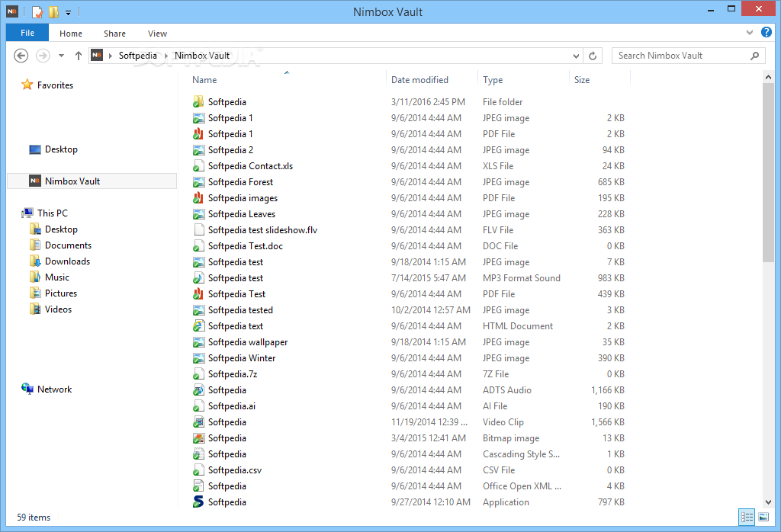Screen dimensions: 781x532
Task: Select Softpedia Office Open XML icon
Action: click(x=198, y=486)
